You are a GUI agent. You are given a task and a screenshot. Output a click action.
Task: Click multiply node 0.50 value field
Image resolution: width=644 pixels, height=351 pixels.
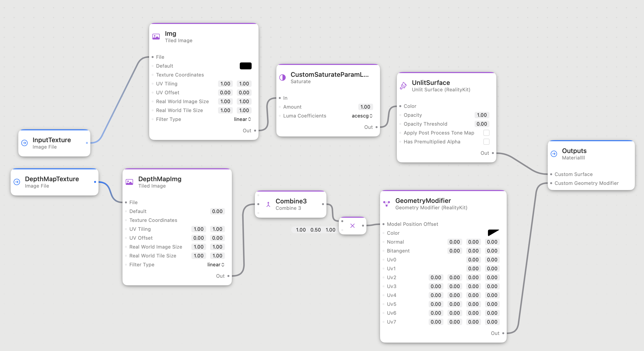316,230
